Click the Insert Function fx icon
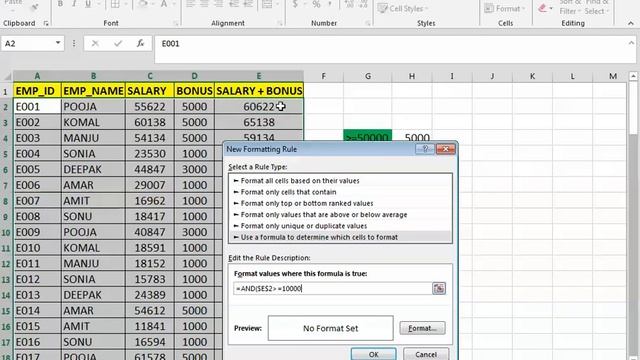Screen dimensions: 640x360 click(140, 43)
